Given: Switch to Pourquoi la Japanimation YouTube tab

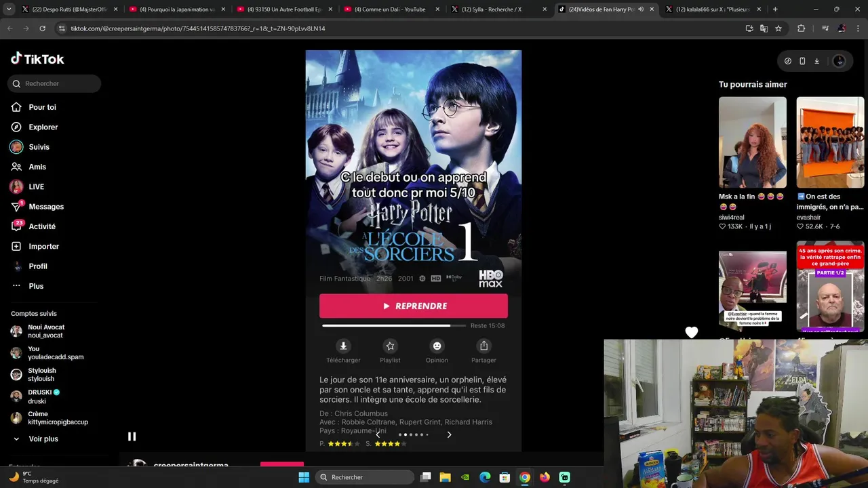Looking at the screenshot, I should 176,9.
